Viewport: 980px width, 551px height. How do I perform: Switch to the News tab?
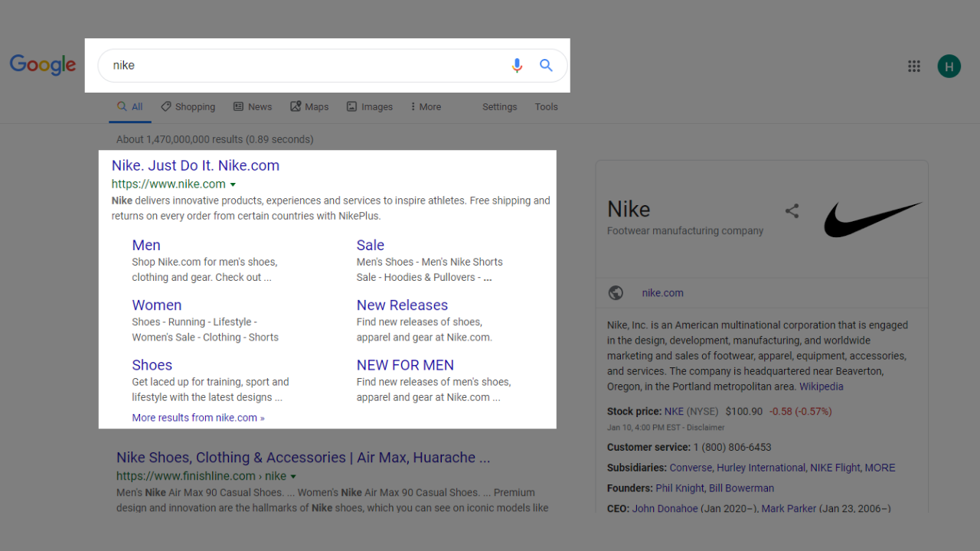tap(253, 107)
